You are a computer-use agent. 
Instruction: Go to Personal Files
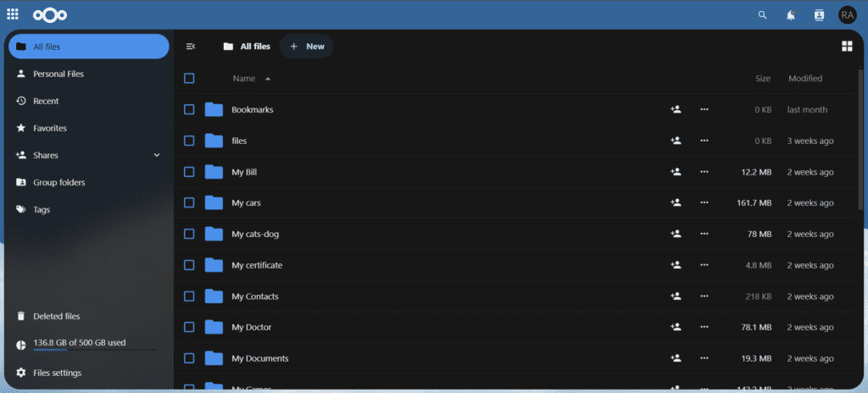[88, 74]
